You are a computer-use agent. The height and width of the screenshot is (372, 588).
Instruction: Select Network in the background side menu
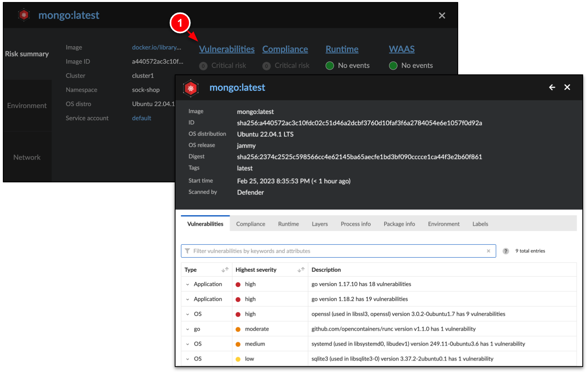pos(27,157)
